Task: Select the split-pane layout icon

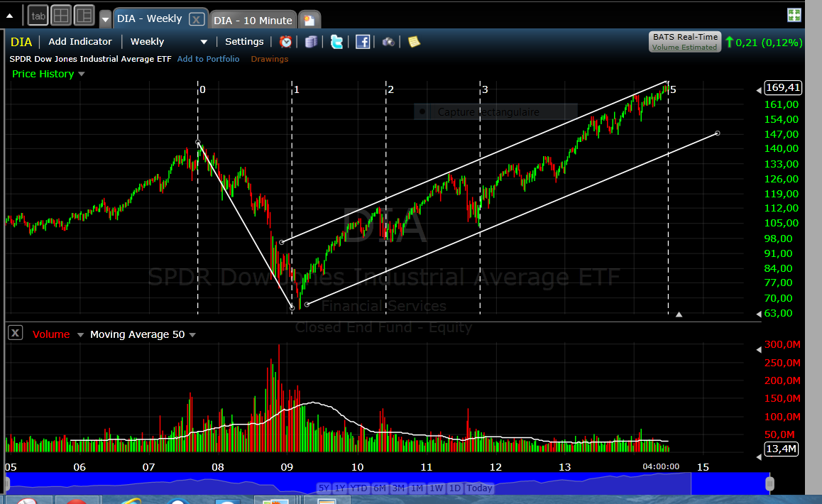Action: click(x=84, y=16)
